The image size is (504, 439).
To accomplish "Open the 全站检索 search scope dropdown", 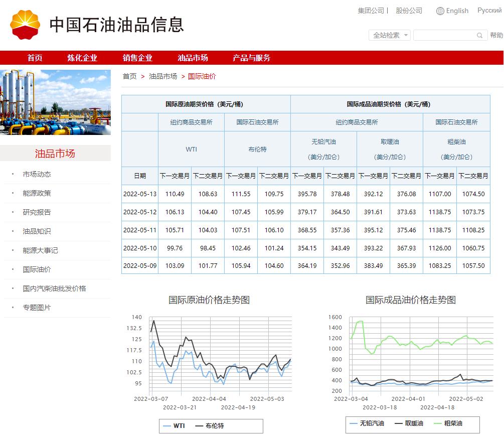I will tap(389, 36).
